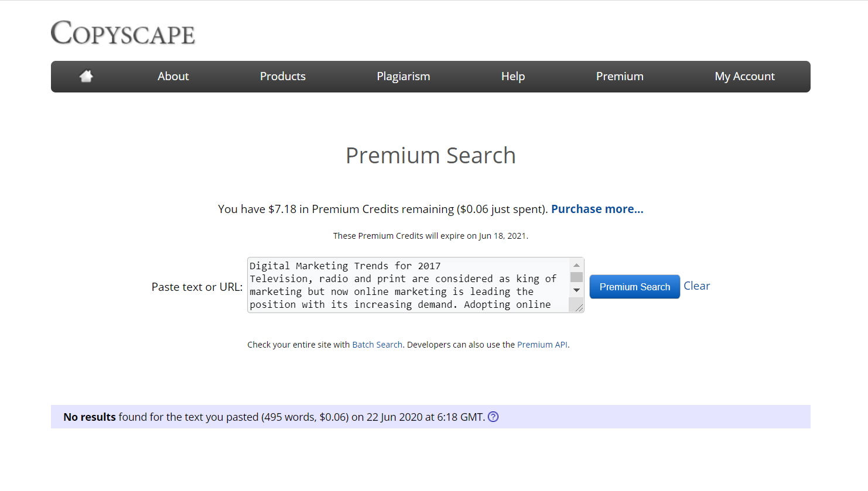Viewport: 868px width, 491px height.
Task: Click the textarea scrollbar up arrow
Action: 576,265
